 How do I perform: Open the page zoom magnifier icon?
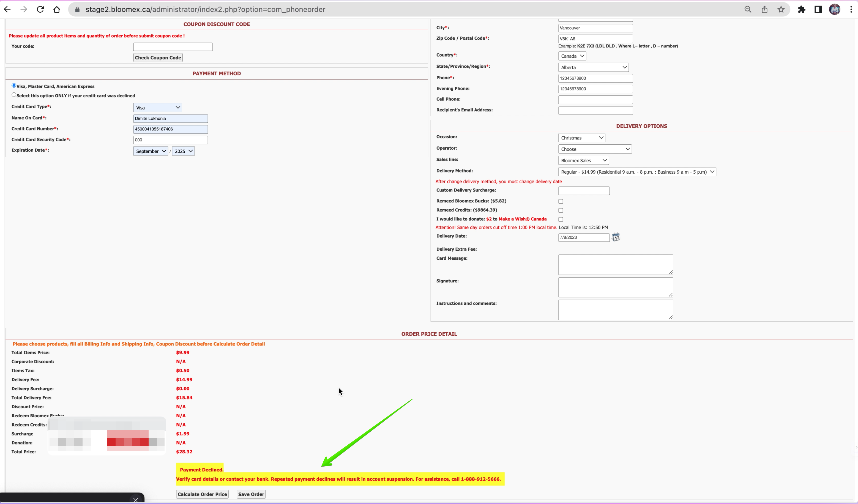tap(748, 10)
